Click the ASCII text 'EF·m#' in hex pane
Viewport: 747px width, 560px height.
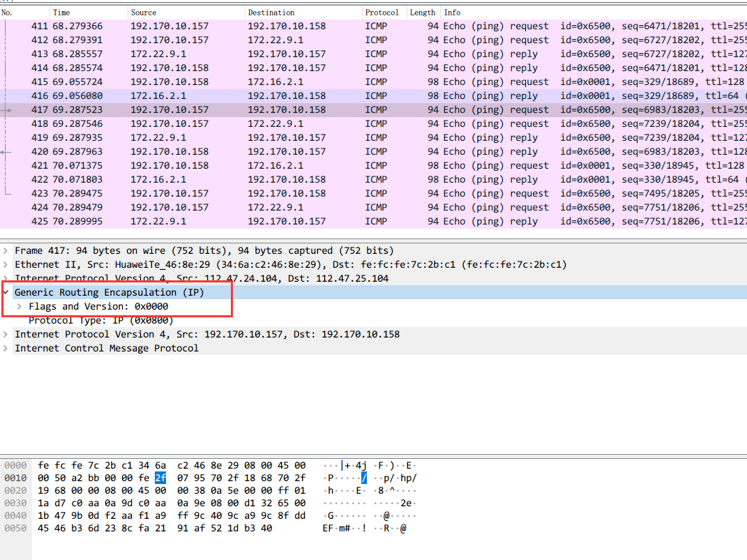pos(337,528)
